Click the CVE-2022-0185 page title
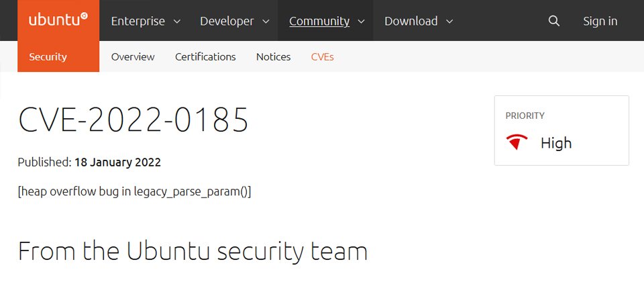This screenshot has height=282, width=644. (x=133, y=120)
